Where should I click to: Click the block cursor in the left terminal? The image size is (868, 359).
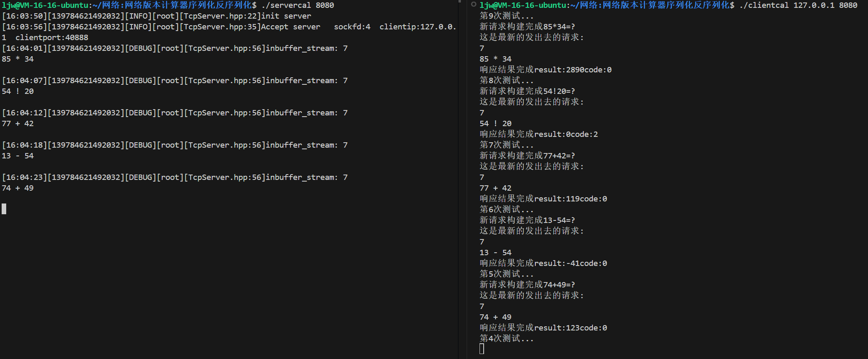[4, 209]
